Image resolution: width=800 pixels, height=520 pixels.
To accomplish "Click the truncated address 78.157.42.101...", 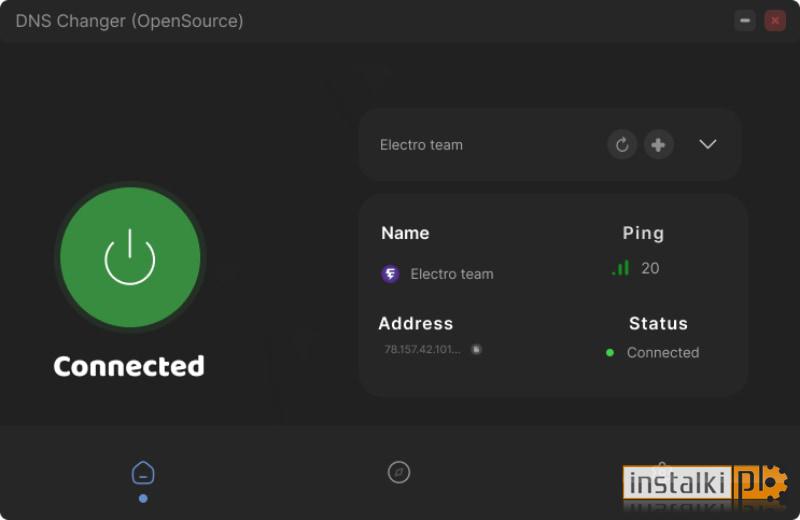I will tap(422, 350).
